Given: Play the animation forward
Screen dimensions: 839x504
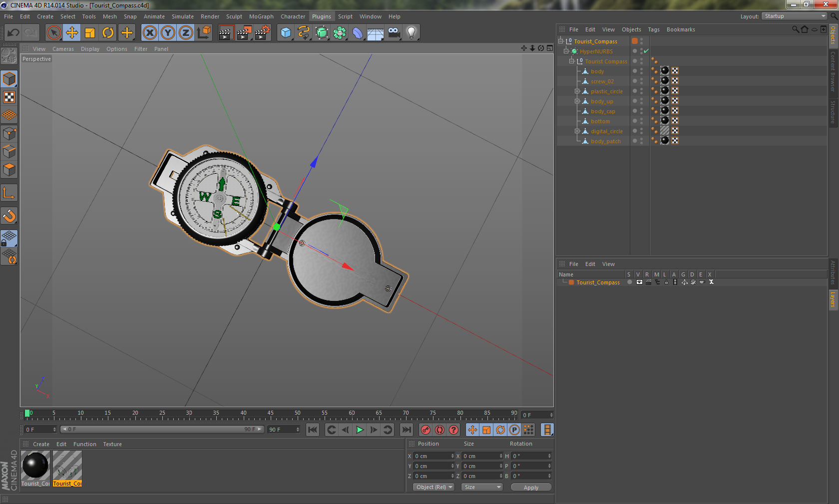Looking at the screenshot, I should 360,430.
